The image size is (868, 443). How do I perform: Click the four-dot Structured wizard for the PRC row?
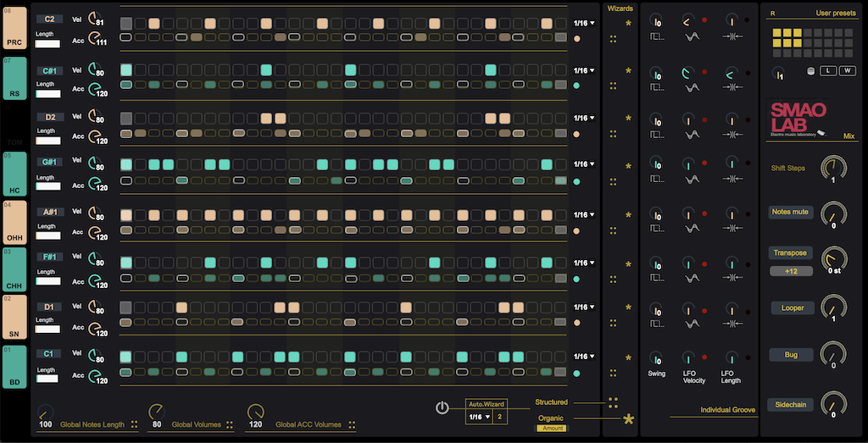613,39
